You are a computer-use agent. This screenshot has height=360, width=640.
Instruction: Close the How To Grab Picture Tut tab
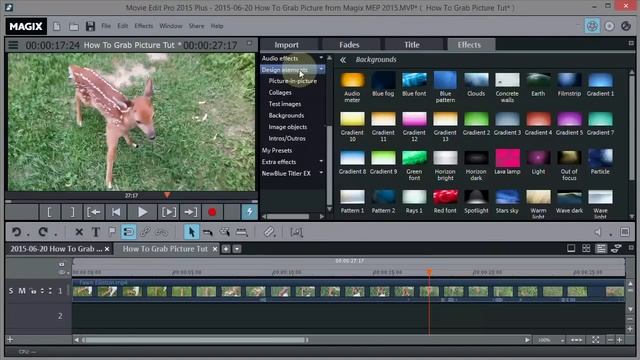[x=215, y=249]
